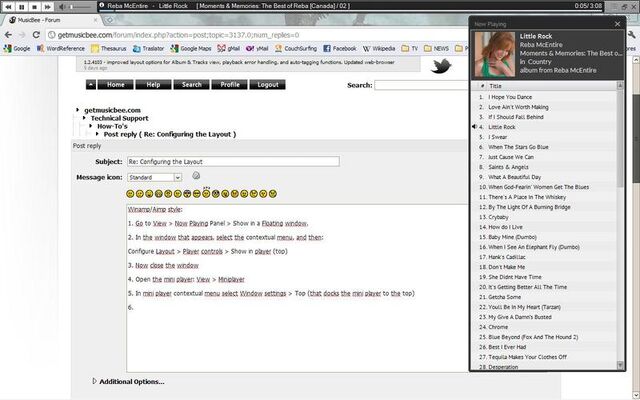Skip to next track in mini player
The width and height of the screenshot is (640, 400).
pyautogui.click(x=48, y=7)
